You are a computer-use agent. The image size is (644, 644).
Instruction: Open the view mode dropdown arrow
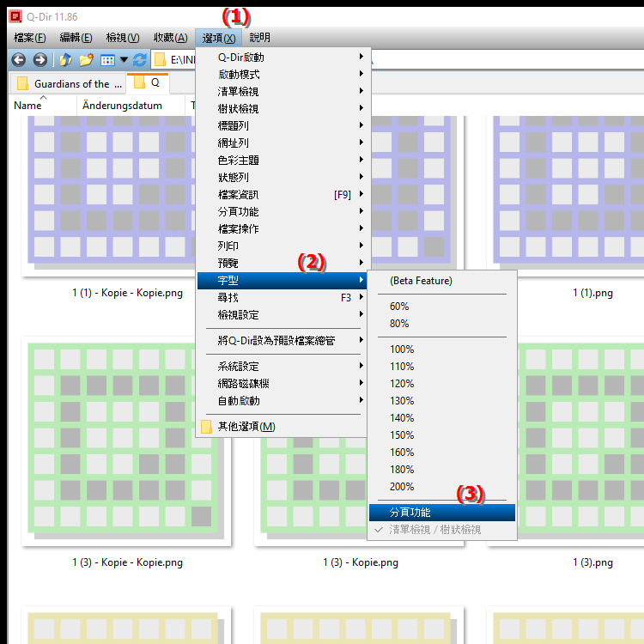(124, 60)
